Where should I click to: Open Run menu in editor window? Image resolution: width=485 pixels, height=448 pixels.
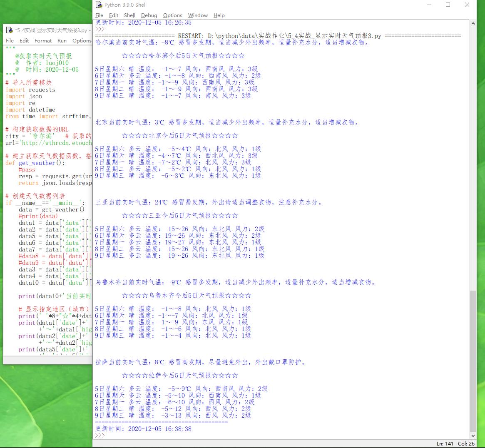pos(62,40)
